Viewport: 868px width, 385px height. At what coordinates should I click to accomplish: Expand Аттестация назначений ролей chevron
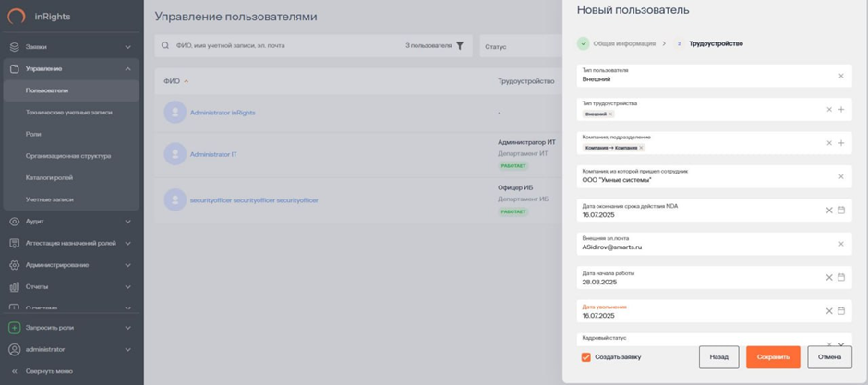pos(127,243)
